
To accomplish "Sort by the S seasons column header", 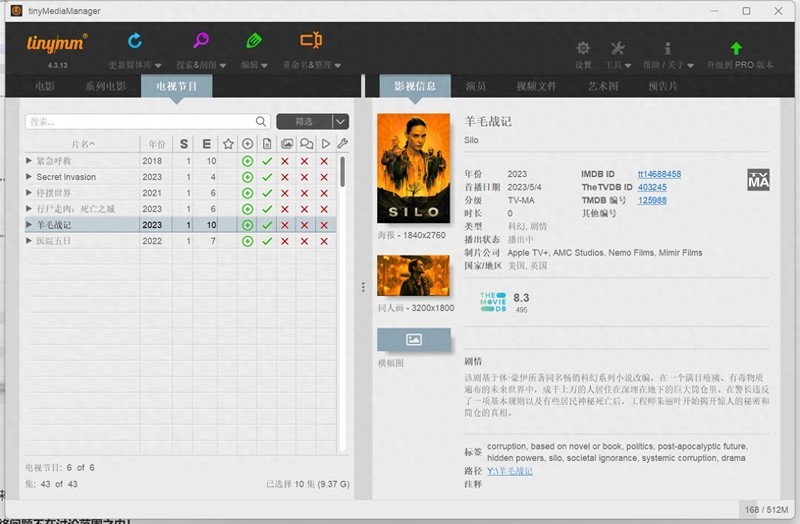I will [184, 144].
